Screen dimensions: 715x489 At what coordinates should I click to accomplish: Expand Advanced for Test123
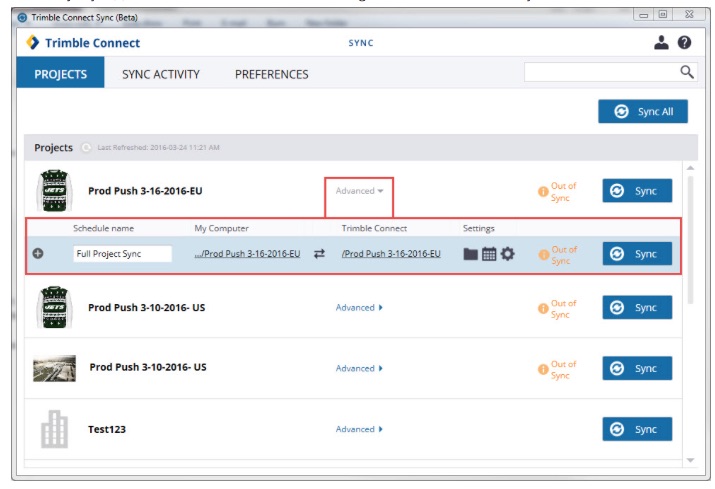[359, 429]
